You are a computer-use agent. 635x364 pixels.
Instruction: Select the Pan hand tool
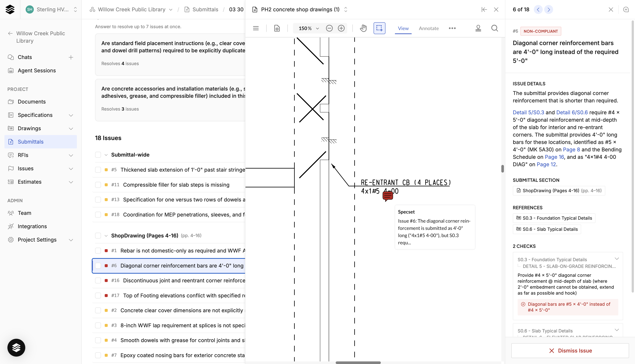pos(363,28)
